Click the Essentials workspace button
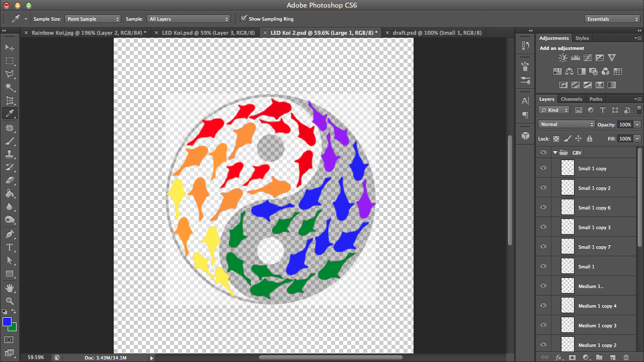Screen dimensions: 644x362 click(612, 19)
